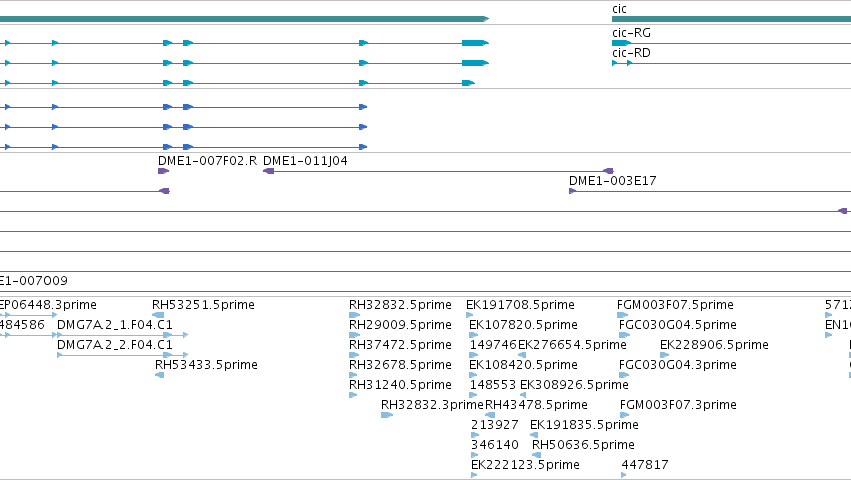Click the EK108420.5prime label
The image size is (851, 480).
click(523, 365)
